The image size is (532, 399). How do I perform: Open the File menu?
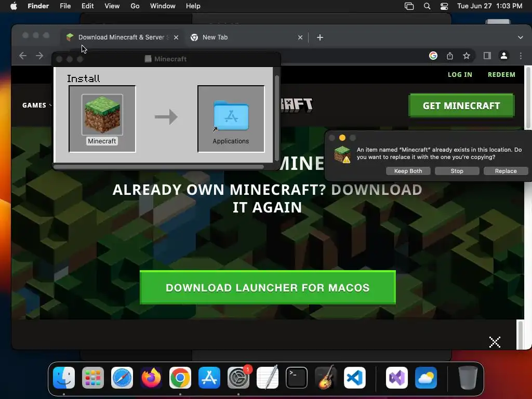65,6
